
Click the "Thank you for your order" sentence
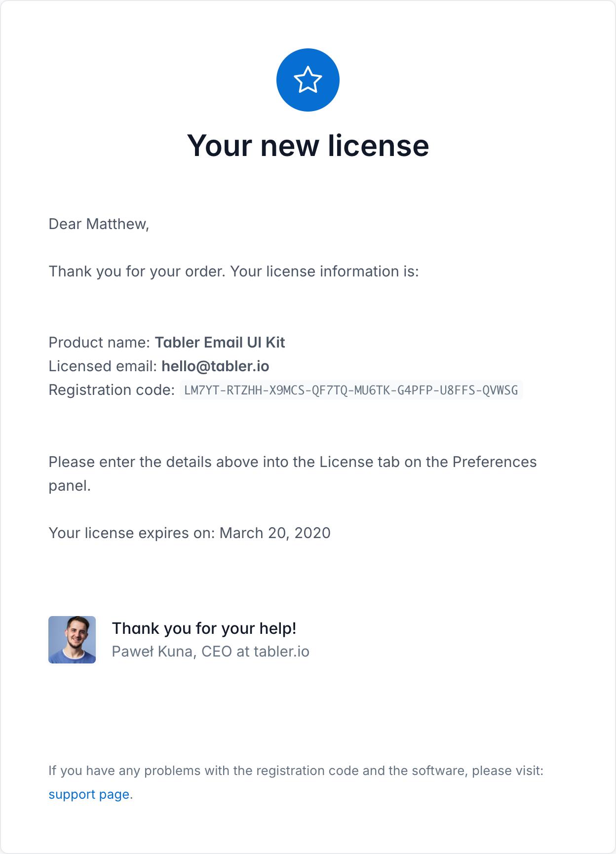pyautogui.click(x=138, y=272)
